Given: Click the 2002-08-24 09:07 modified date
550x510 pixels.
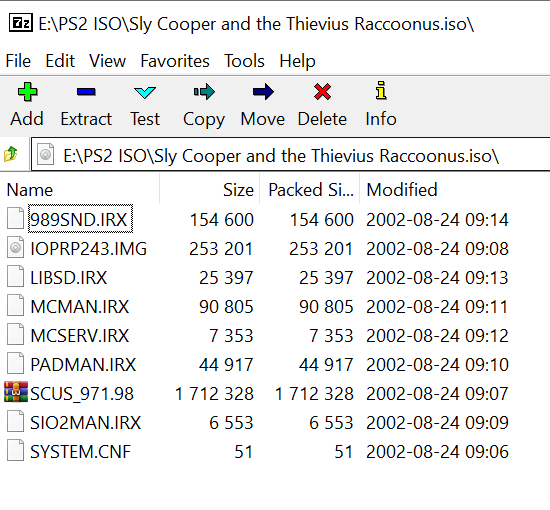Looking at the screenshot, I should tap(437, 394).
